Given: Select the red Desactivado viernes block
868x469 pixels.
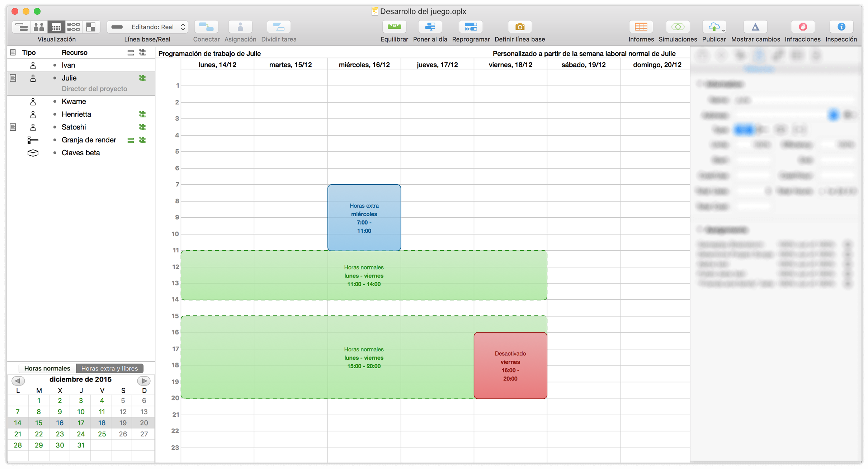Looking at the screenshot, I should click(510, 365).
